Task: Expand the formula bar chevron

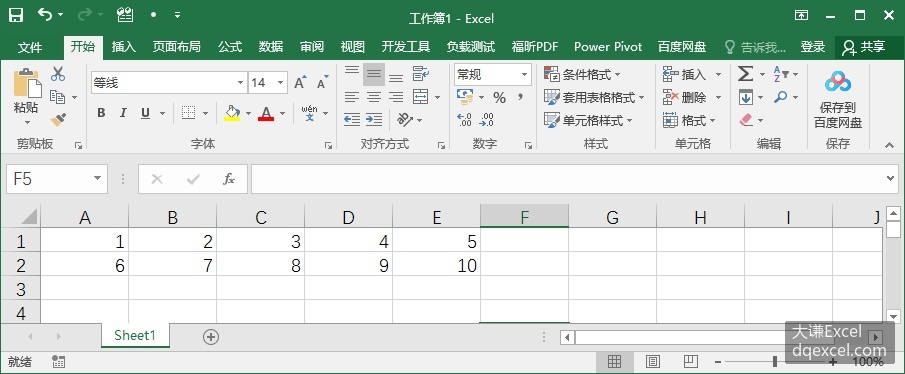Action: 891,179
